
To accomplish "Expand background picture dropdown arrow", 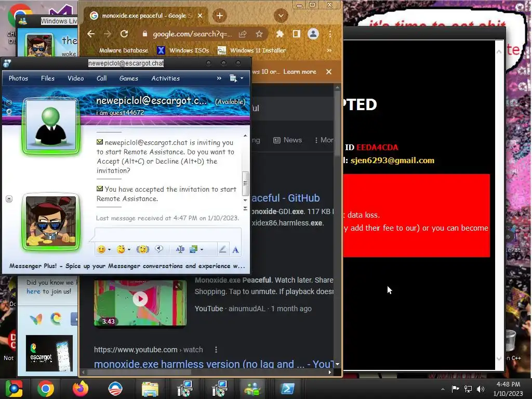I will (202, 250).
